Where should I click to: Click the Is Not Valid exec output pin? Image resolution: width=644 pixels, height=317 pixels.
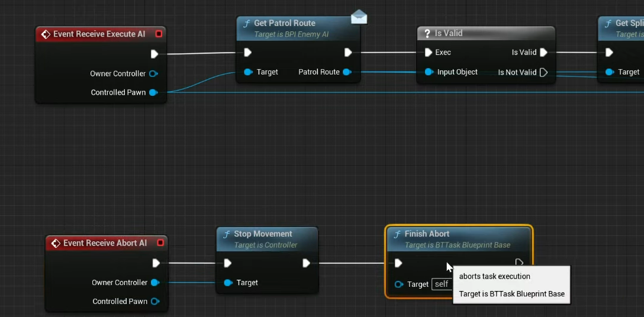(x=543, y=72)
